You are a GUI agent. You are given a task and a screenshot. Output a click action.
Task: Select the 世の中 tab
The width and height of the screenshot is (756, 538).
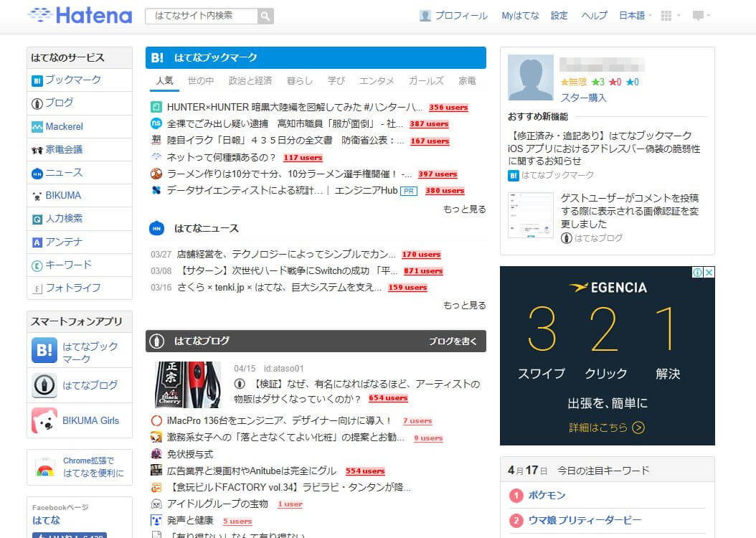pyautogui.click(x=201, y=81)
